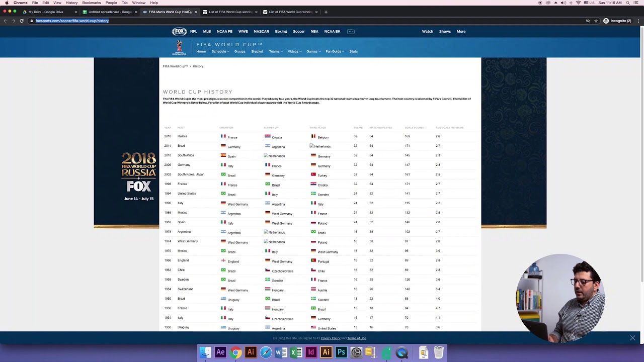The width and height of the screenshot is (644, 362).
Task: Open Chrome's three-dot menu
Action: [x=638, y=21]
